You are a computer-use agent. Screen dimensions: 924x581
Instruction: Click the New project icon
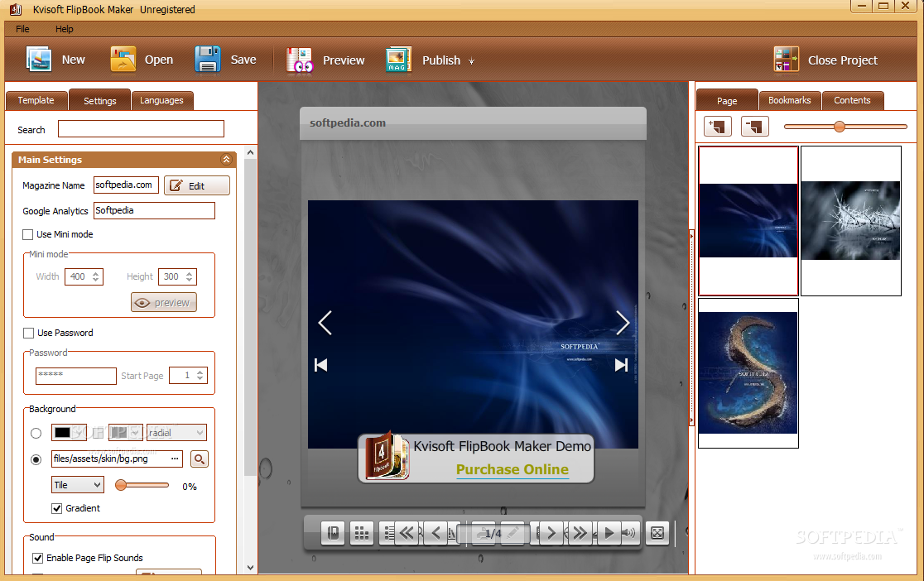click(39, 60)
